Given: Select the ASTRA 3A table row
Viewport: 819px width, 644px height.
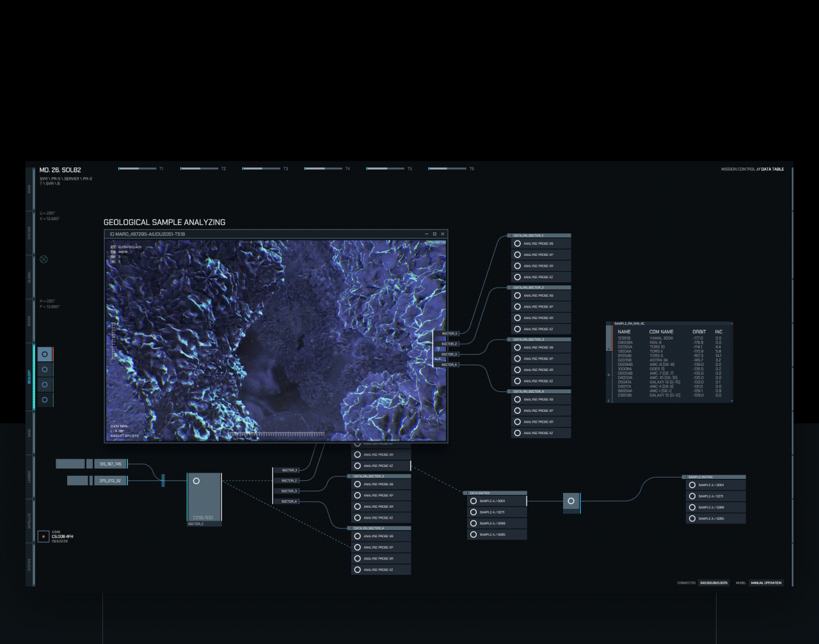Looking at the screenshot, I should click(671, 360).
